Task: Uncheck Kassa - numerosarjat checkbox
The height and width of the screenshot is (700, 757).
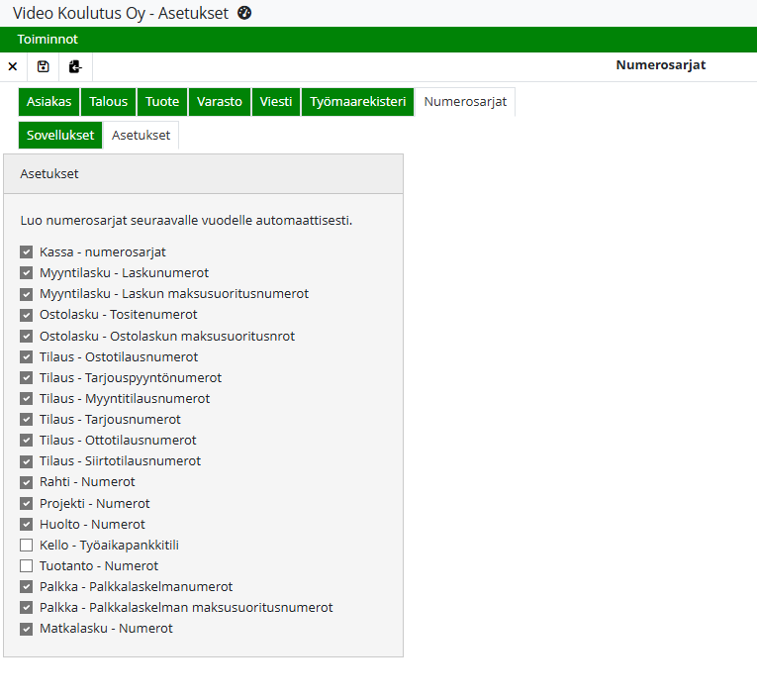Action: coord(27,252)
